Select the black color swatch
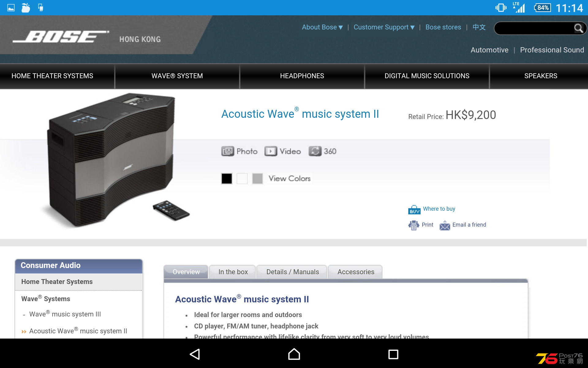 pos(227,178)
